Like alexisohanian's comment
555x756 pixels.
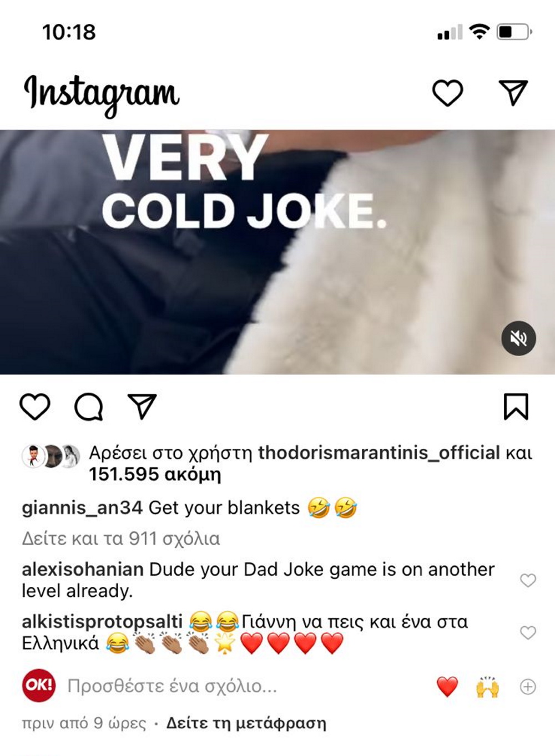pyautogui.click(x=528, y=580)
